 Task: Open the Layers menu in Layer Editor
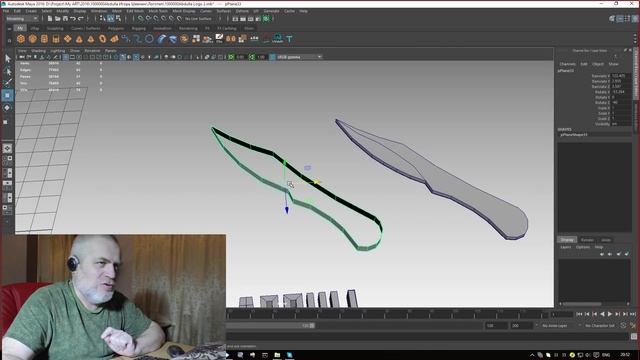coord(565,247)
